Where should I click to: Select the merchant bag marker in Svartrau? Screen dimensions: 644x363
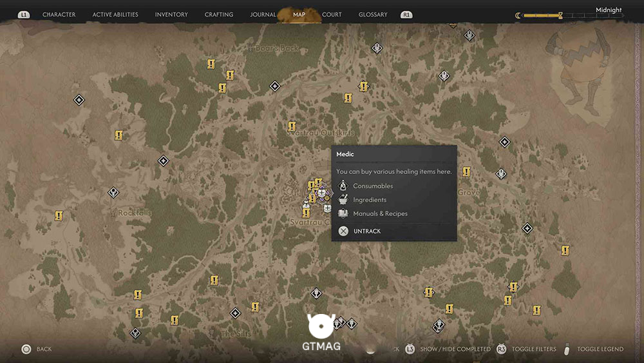(306, 204)
